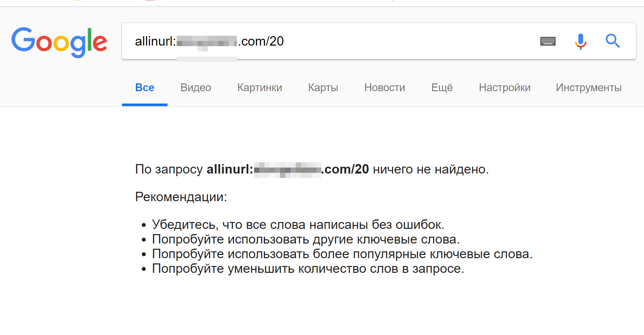Focus the search query input field

(x=390, y=41)
